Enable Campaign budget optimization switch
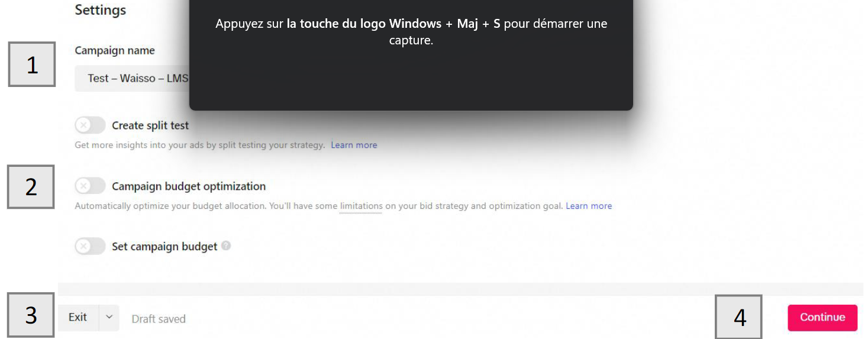The height and width of the screenshot is (339, 868). pos(90,186)
